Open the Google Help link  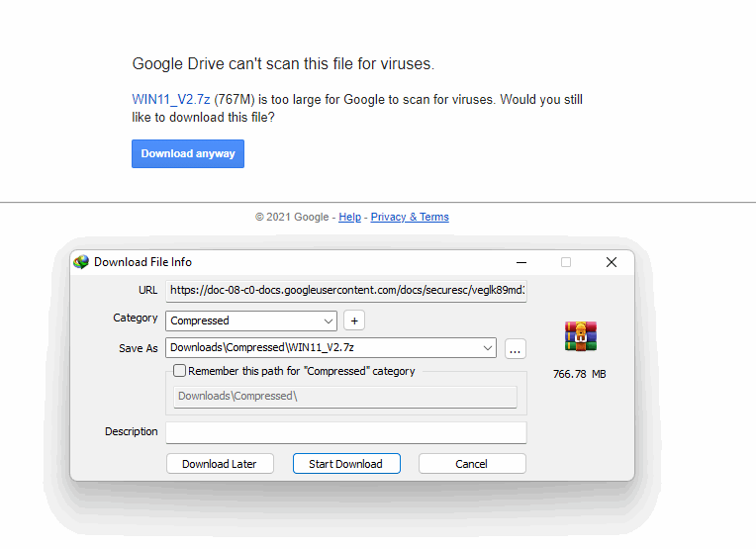pos(349,217)
